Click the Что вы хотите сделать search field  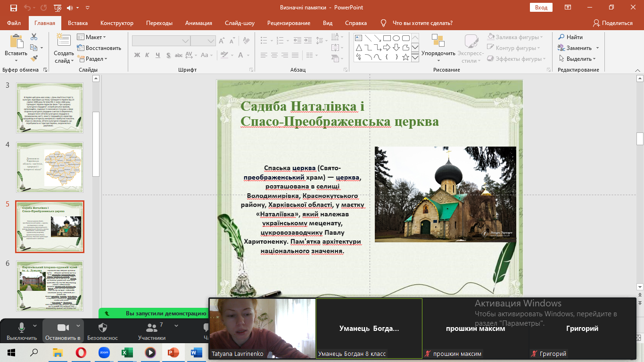[422, 23]
